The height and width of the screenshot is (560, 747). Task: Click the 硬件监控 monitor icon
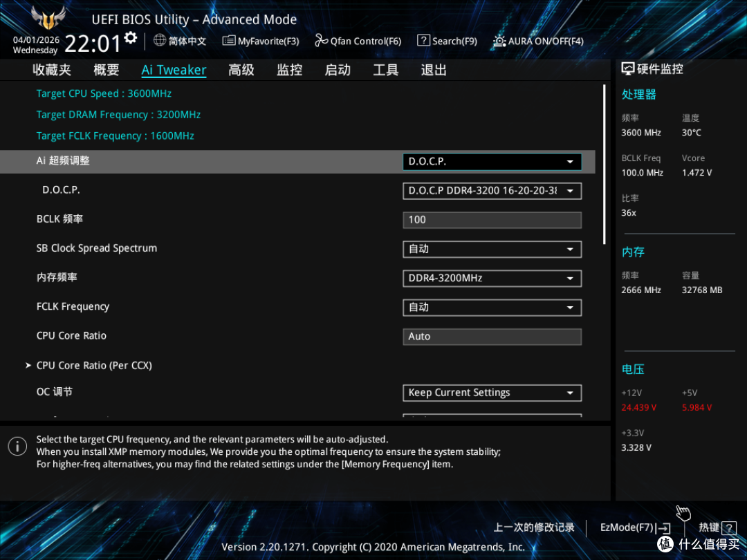point(628,69)
